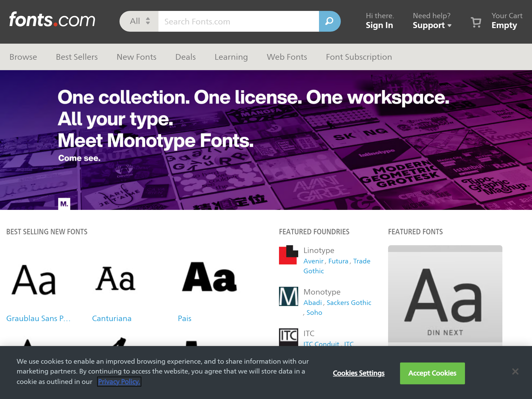Open the Sackers Gothic font link

click(349, 303)
